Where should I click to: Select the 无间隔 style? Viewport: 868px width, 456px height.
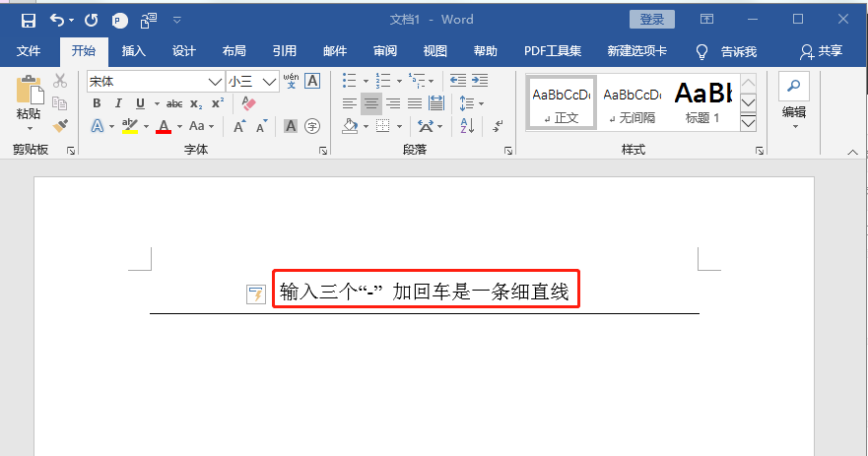(633, 103)
